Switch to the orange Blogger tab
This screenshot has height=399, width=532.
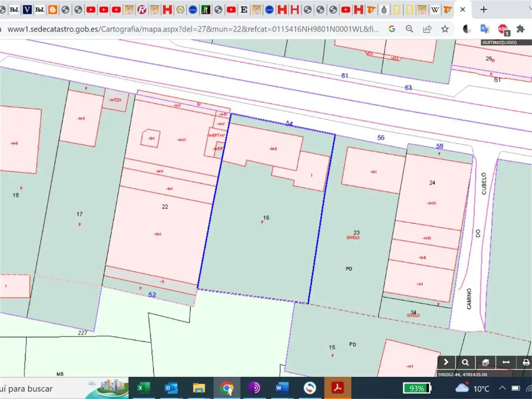(x=53, y=10)
